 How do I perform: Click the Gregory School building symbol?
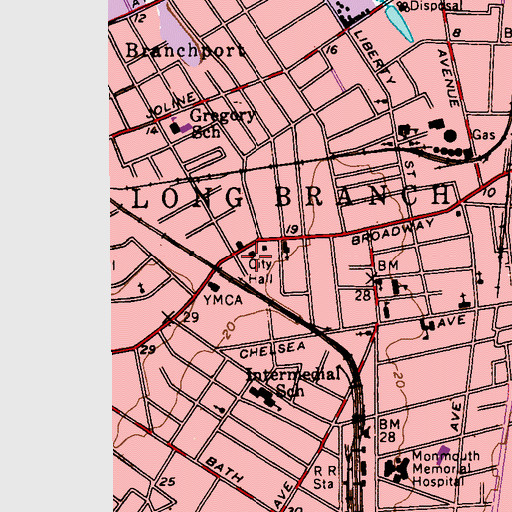point(175,128)
